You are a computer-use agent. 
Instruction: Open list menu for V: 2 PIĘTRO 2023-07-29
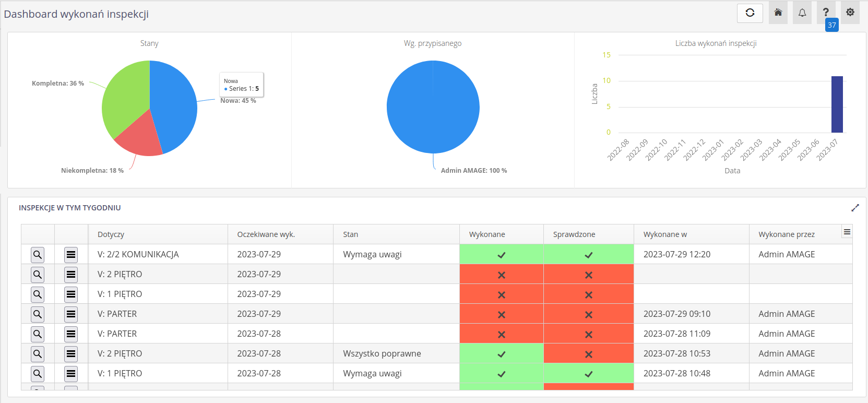click(71, 275)
